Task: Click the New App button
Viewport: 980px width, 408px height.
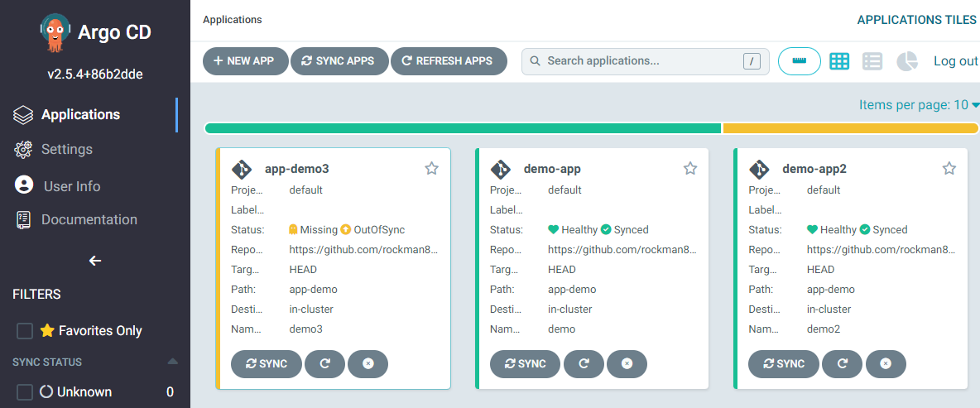Action: click(x=244, y=61)
